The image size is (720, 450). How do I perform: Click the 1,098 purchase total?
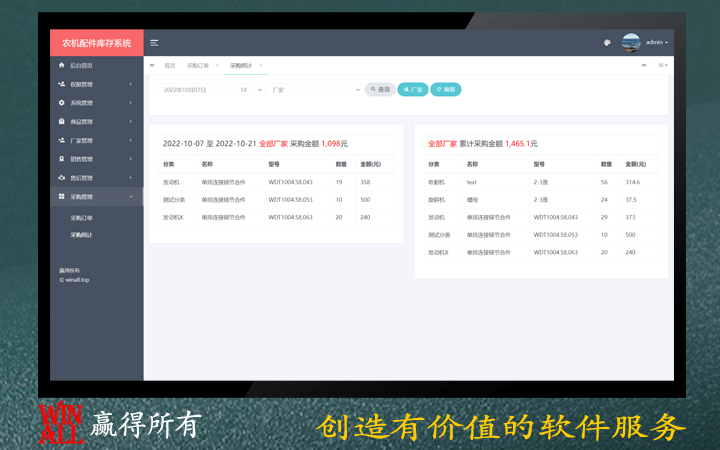click(x=331, y=144)
